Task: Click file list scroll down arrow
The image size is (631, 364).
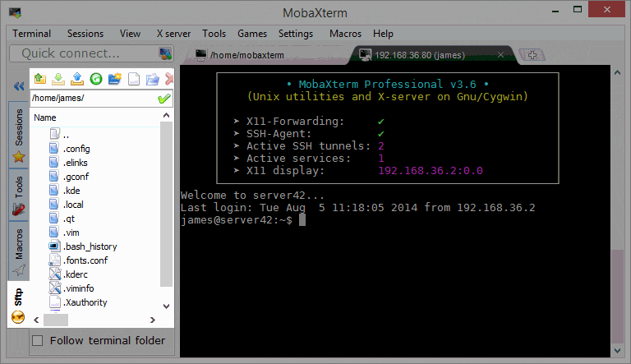Action: coord(166,306)
